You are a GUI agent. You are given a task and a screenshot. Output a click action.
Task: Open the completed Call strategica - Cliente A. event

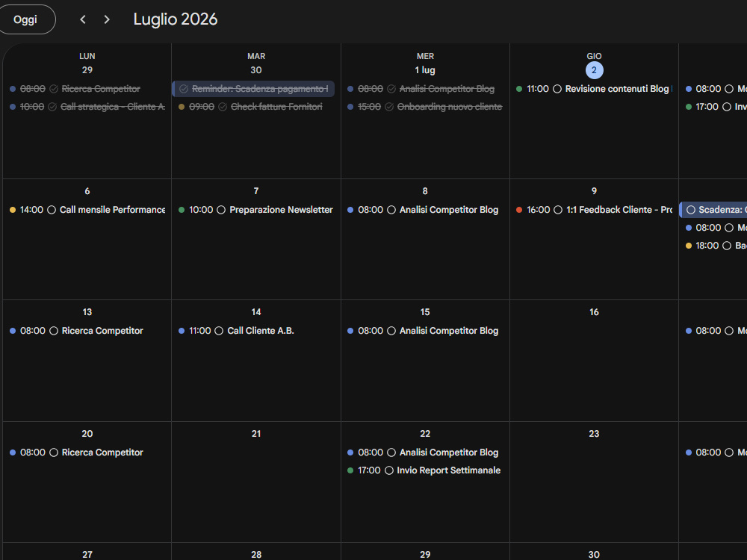coord(87,107)
